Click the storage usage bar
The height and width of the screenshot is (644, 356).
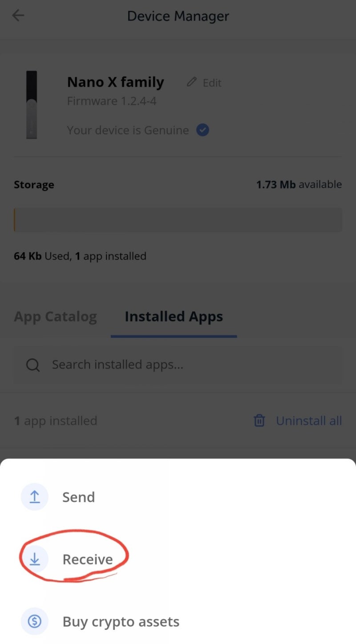click(178, 220)
